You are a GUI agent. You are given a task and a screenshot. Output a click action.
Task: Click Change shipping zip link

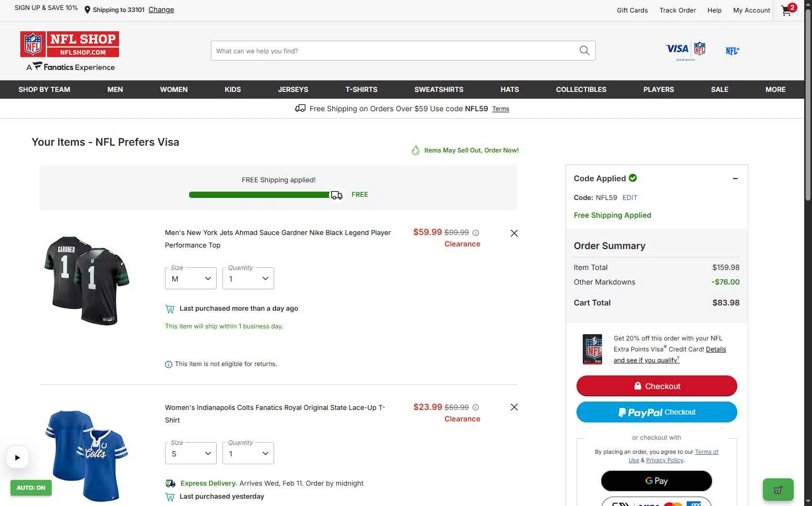point(161,10)
